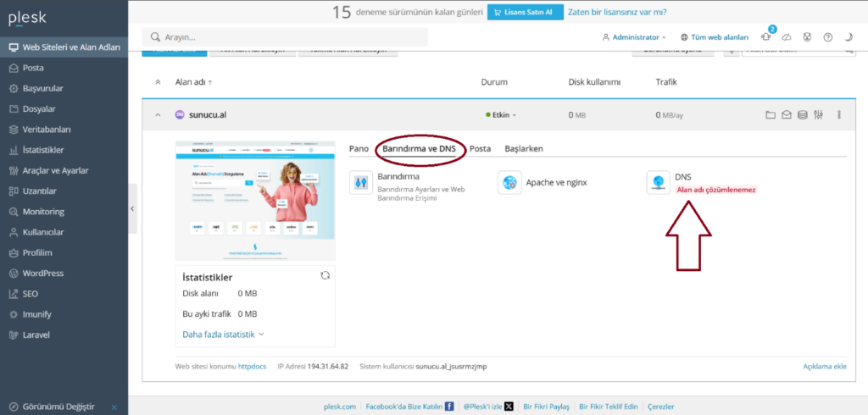Open the Apache ve nginx icon
The image size is (868, 415).
point(509,182)
